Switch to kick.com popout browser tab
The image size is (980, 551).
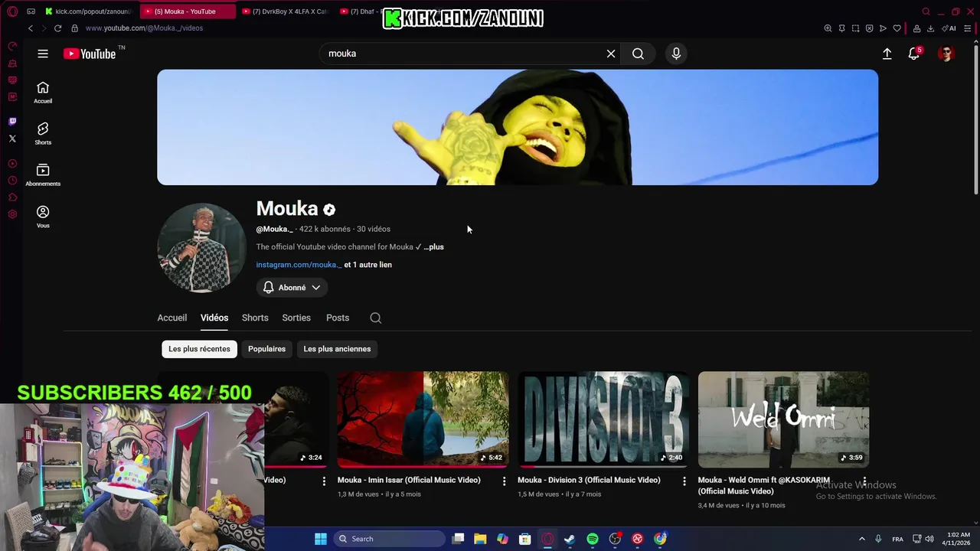tap(90, 11)
